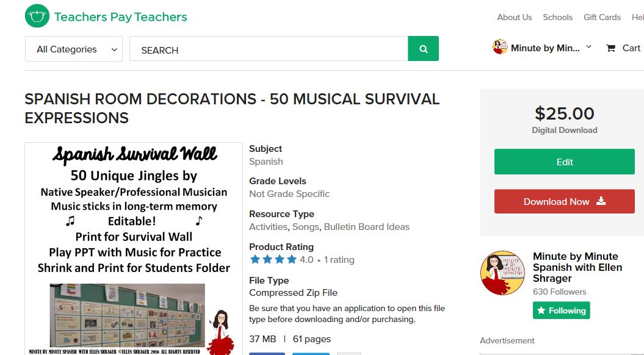Click the blue star product rating

272,260
